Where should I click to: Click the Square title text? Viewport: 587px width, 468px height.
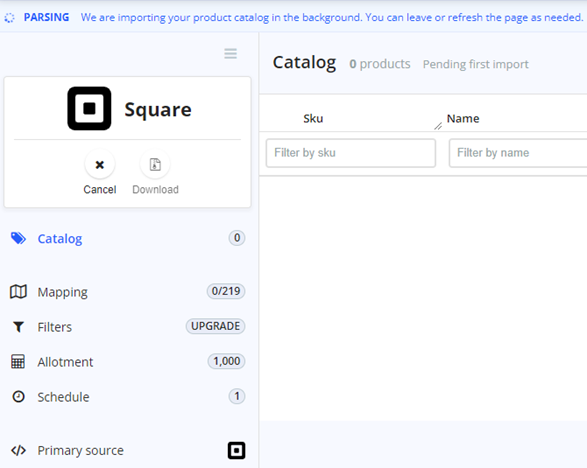tap(158, 109)
